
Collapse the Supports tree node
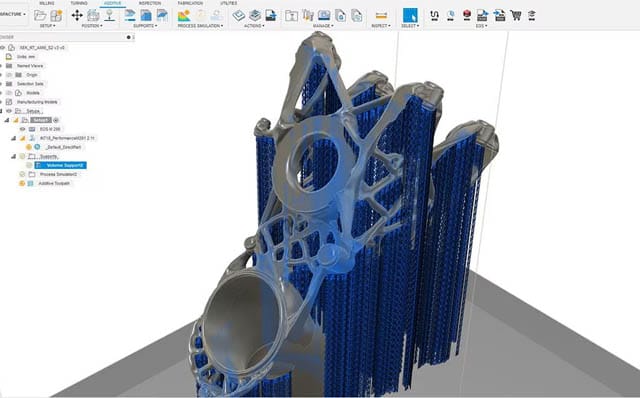13,156
